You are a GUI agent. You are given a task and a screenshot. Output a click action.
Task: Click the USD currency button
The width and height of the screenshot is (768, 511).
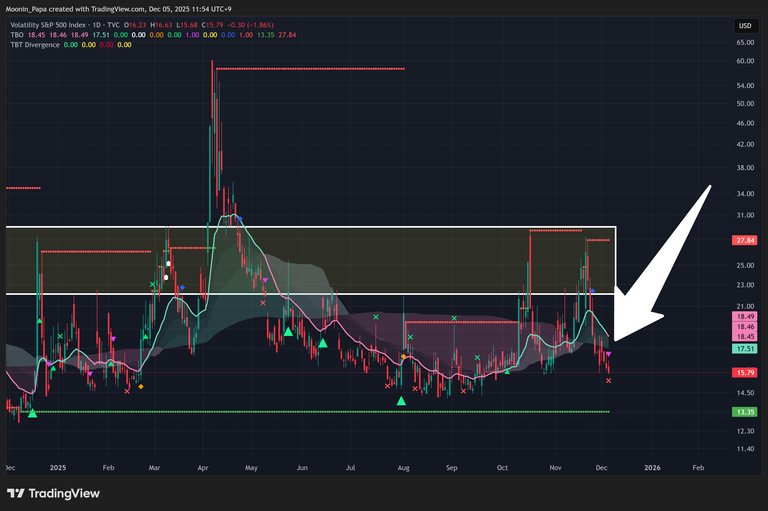pyautogui.click(x=744, y=25)
